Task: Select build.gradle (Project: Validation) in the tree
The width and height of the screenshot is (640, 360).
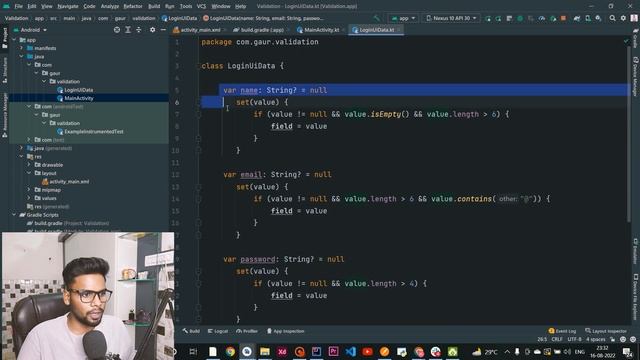Action: pyautogui.click(x=68, y=223)
